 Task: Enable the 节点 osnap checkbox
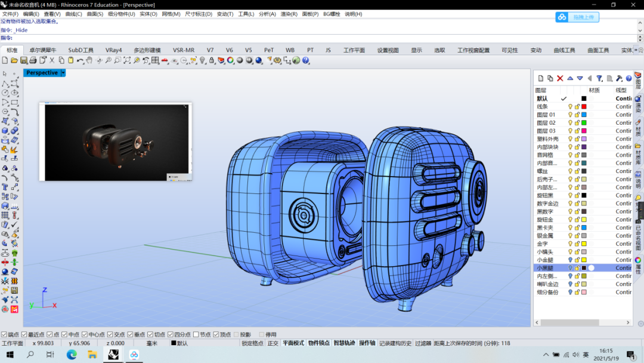[196, 335]
